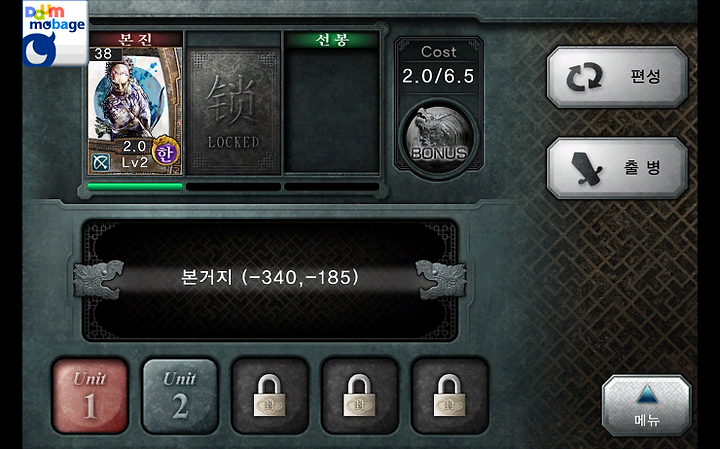Click the purple 한 badge on card
This screenshot has height=449, width=720.
pos(165,152)
